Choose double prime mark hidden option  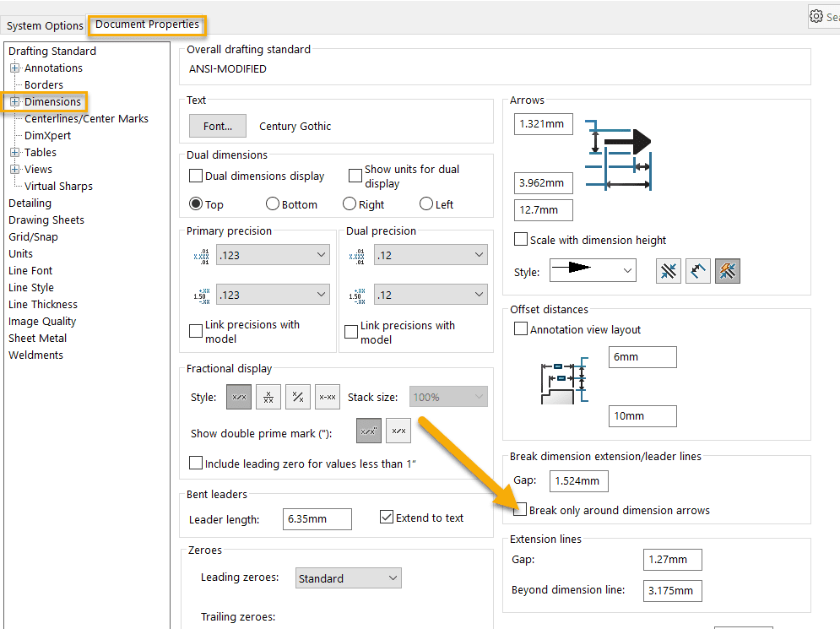pos(398,431)
